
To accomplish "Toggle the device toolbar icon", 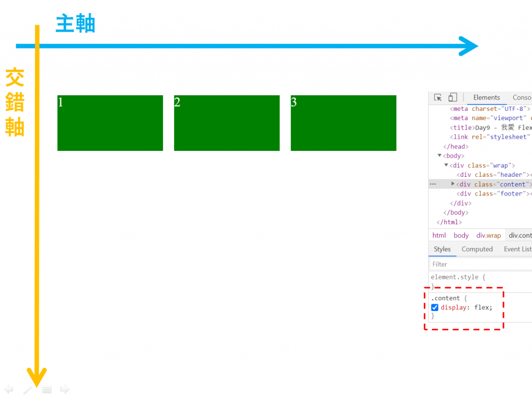I will [453, 97].
